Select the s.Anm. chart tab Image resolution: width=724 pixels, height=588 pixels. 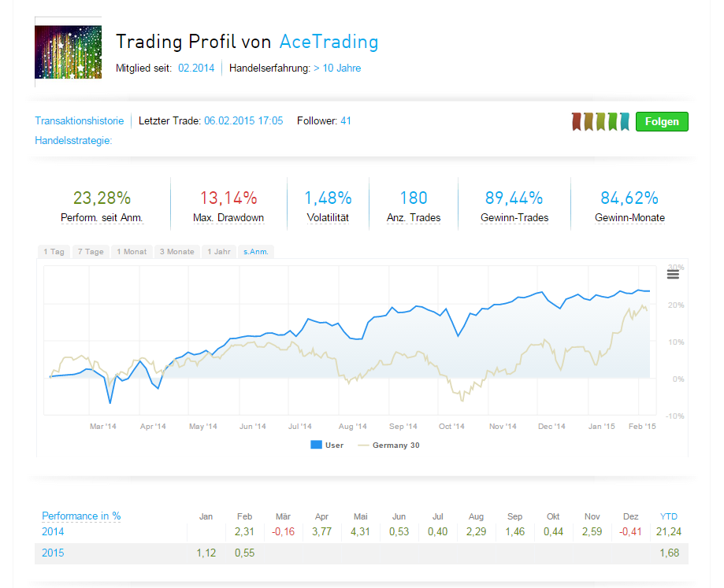click(255, 252)
